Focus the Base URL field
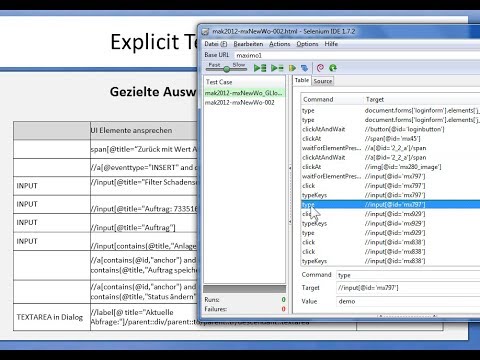480x360 pixels. [357, 55]
